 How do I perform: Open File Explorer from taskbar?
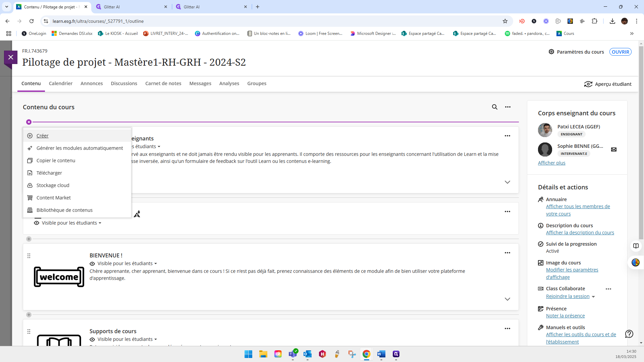263,354
